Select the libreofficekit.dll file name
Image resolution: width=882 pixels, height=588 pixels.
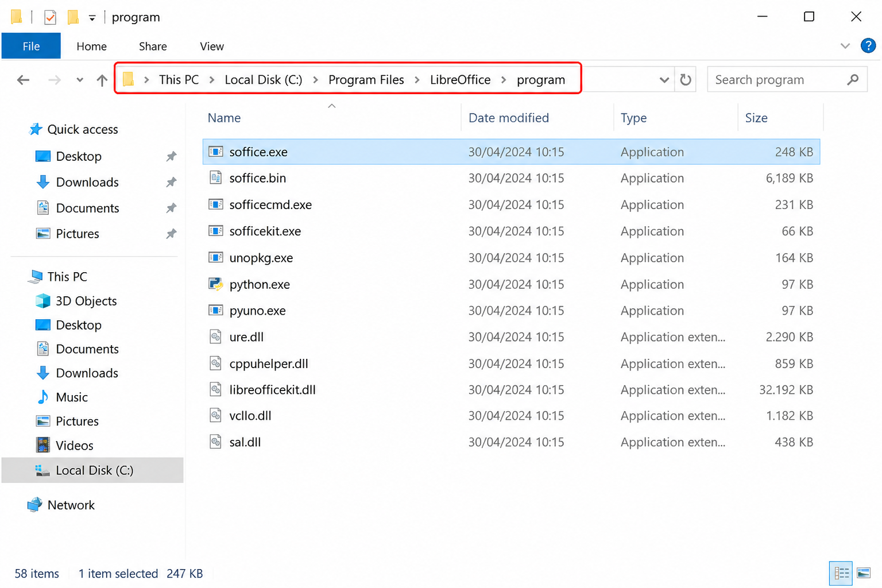click(x=273, y=389)
